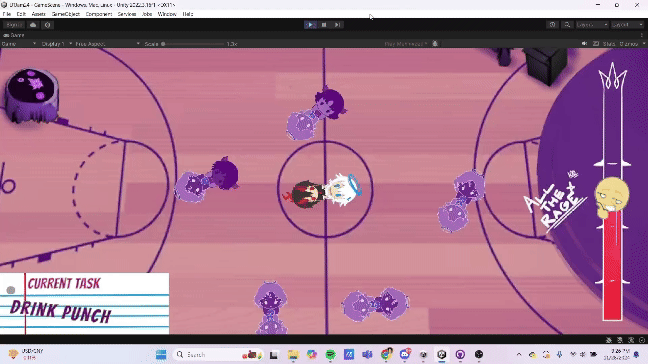
Task: Open the Unity cloud services icon
Action: (33, 25)
